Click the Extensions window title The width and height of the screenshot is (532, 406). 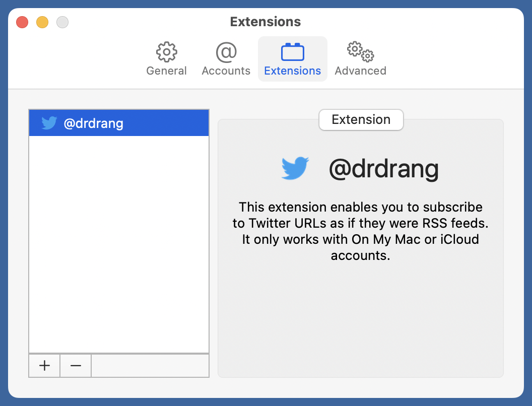click(265, 22)
